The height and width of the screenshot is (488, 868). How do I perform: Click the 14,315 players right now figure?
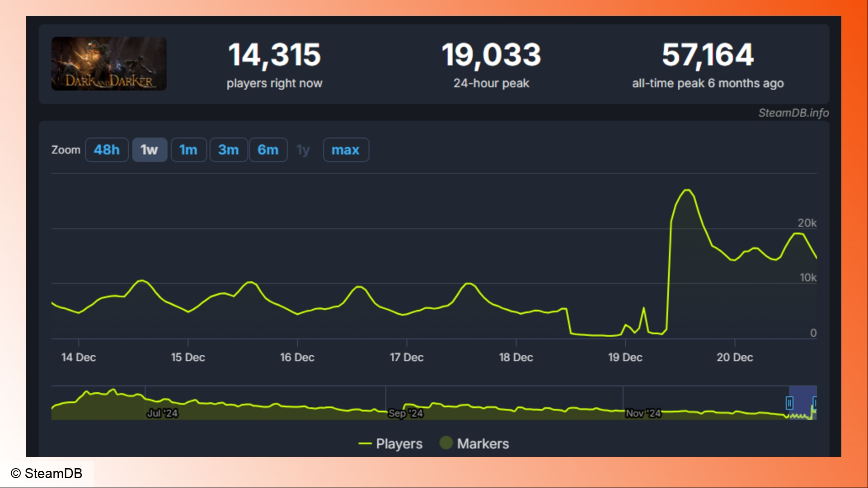(274, 55)
